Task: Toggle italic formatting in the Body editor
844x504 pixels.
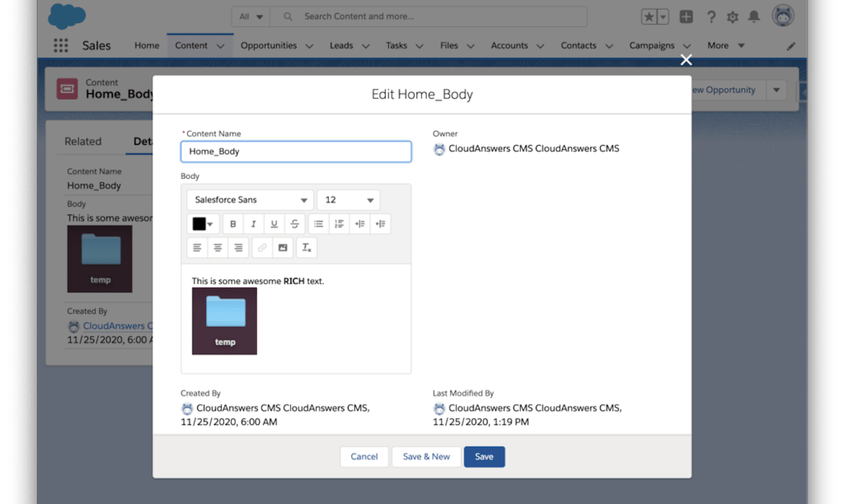Action: point(254,224)
